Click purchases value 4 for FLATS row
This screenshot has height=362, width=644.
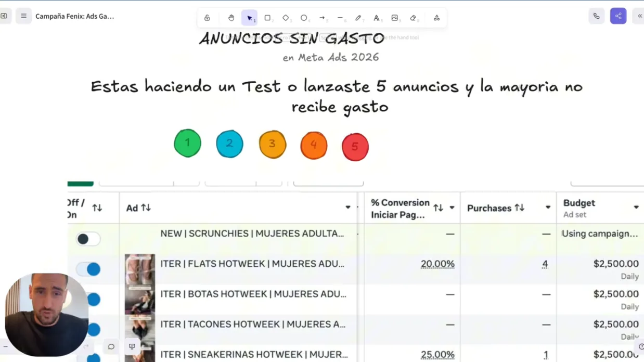[545, 264]
